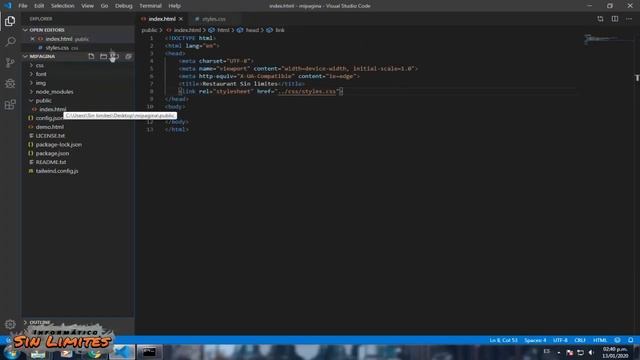The image size is (640, 360).
Task: Click Ln 8, Col 53 in status bar
Action: [x=503, y=340]
